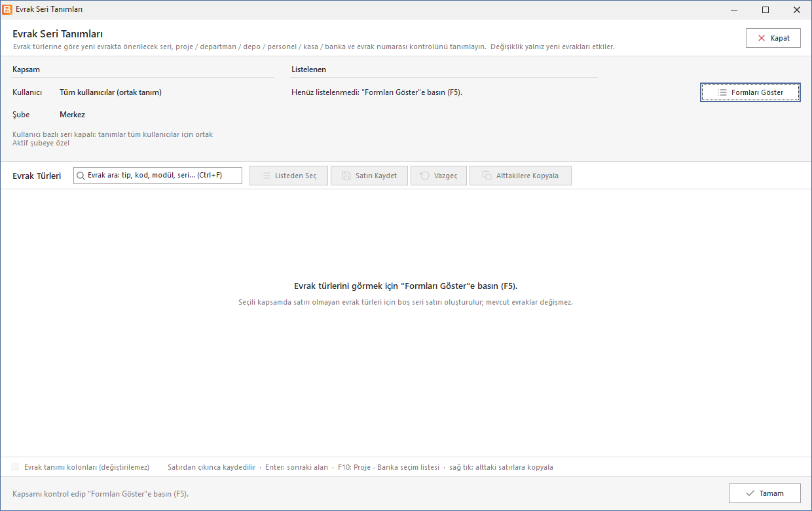The image size is (812, 511).
Task: Click the "Kapsam" section heading
Action: pyautogui.click(x=26, y=69)
